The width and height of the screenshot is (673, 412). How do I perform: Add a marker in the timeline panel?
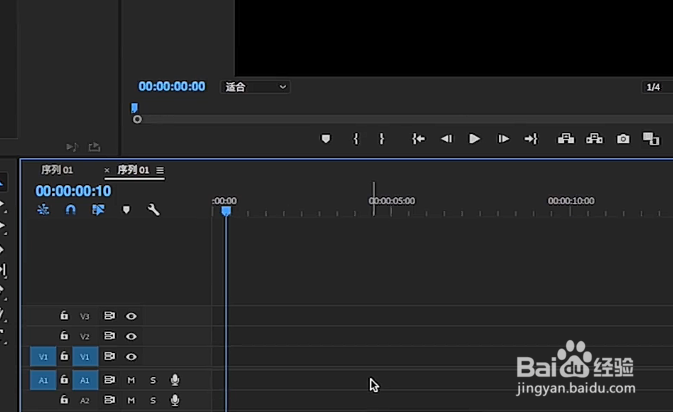pyautogui.click(x=126, y=209)
